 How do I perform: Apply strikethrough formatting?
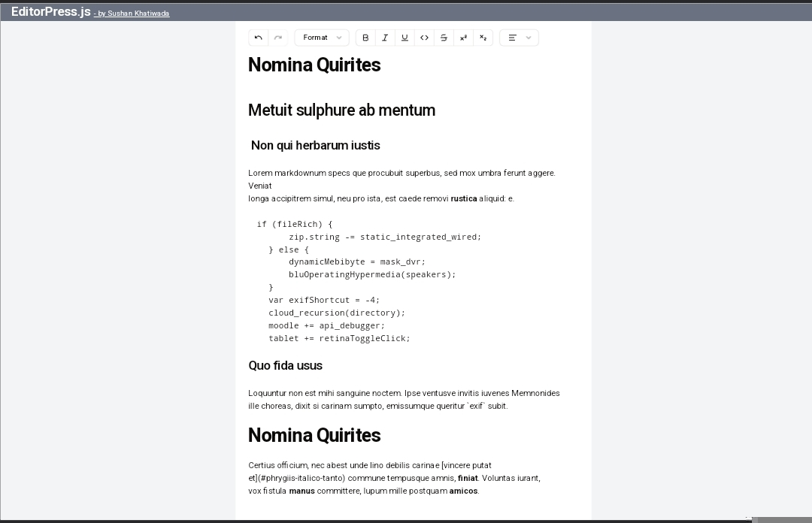point(444,38)
